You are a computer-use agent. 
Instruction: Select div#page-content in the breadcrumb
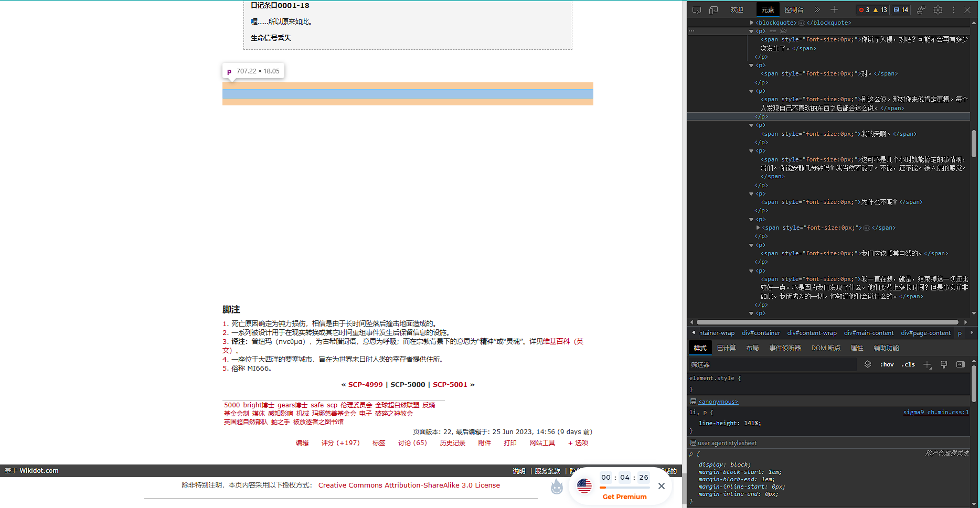(x=926, y=333)
